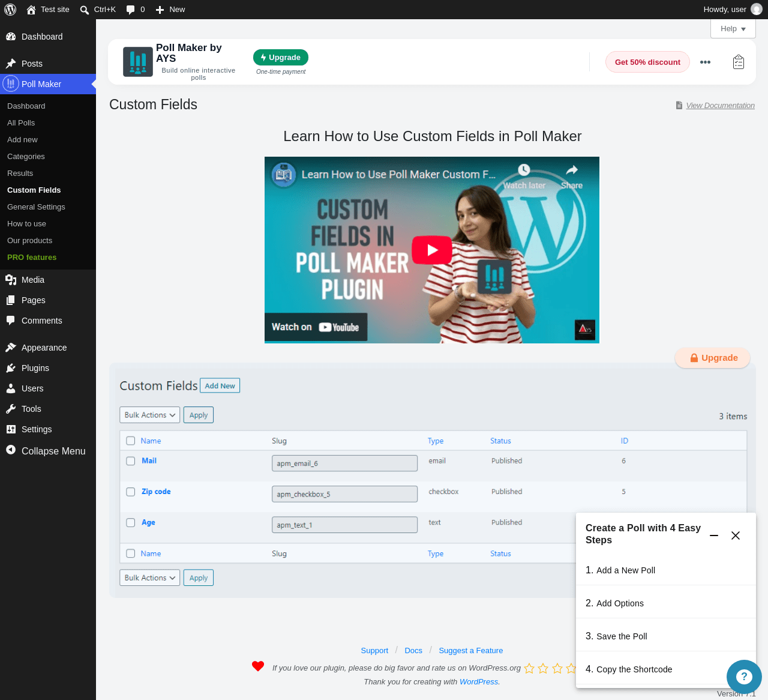The image size is (768, 700).
Task: Open the Zip code custom field link
Action: pyautogui.click(x=156, y=492)
